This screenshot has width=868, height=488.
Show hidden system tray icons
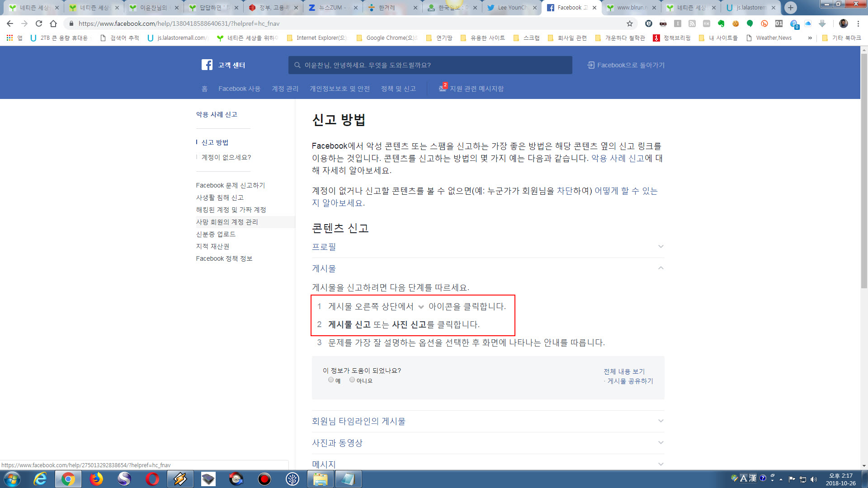(x=781, y=479)
